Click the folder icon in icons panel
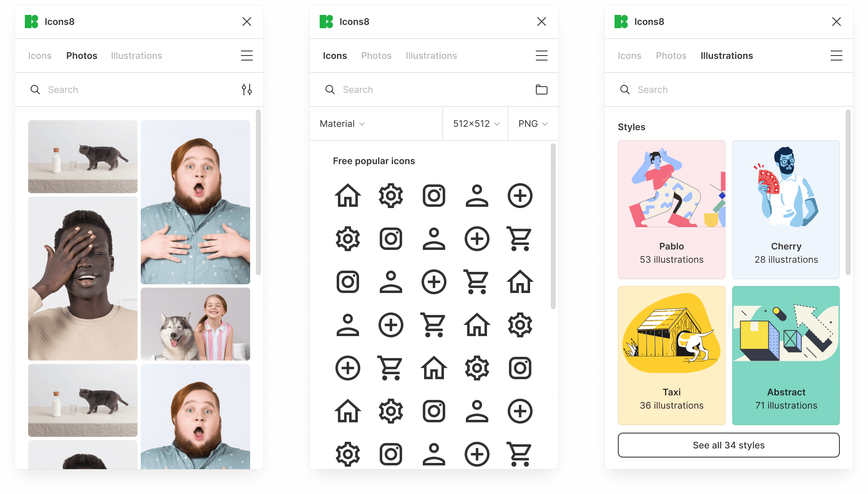Viewport: 868px width, 494px height. pos(541,90)
